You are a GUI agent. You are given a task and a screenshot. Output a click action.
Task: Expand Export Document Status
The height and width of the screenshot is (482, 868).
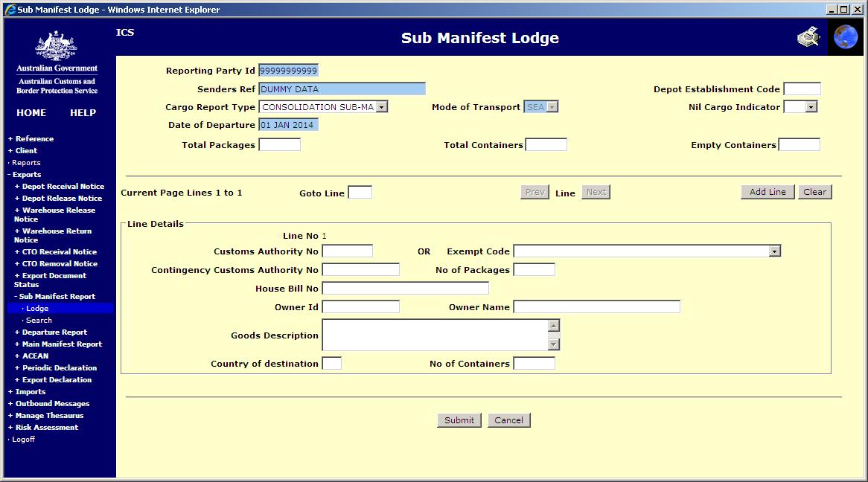[51, 280]
